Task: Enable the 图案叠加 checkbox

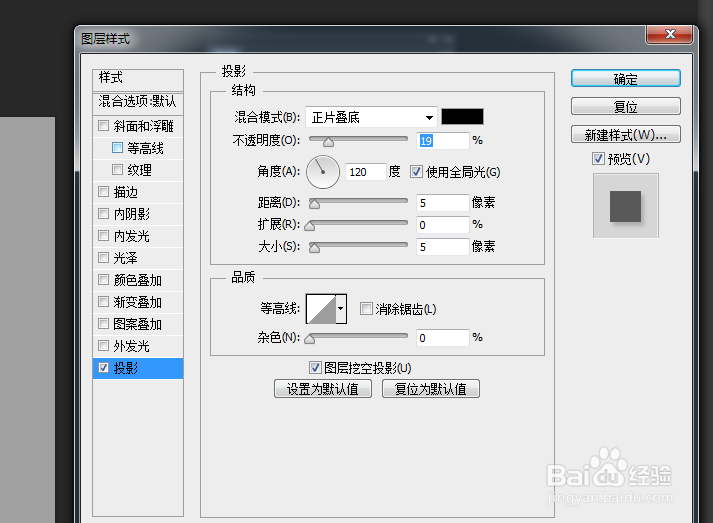Action: tap(104, 323)
